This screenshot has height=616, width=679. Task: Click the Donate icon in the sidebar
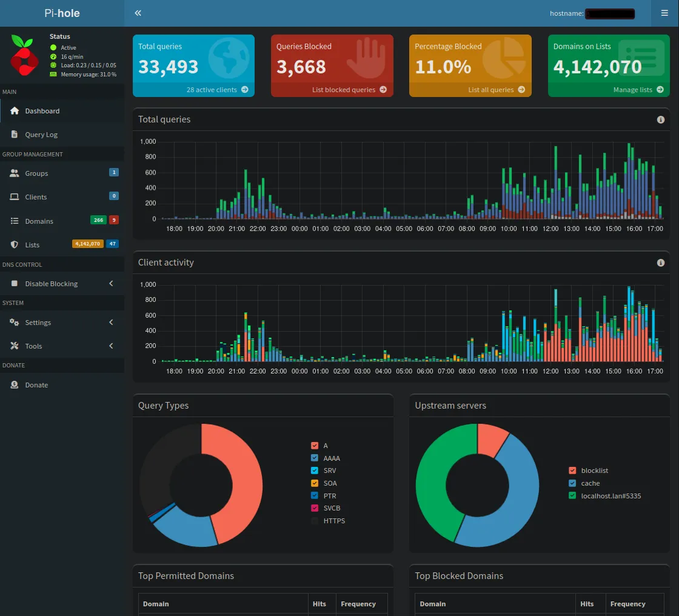coord(15,384)
